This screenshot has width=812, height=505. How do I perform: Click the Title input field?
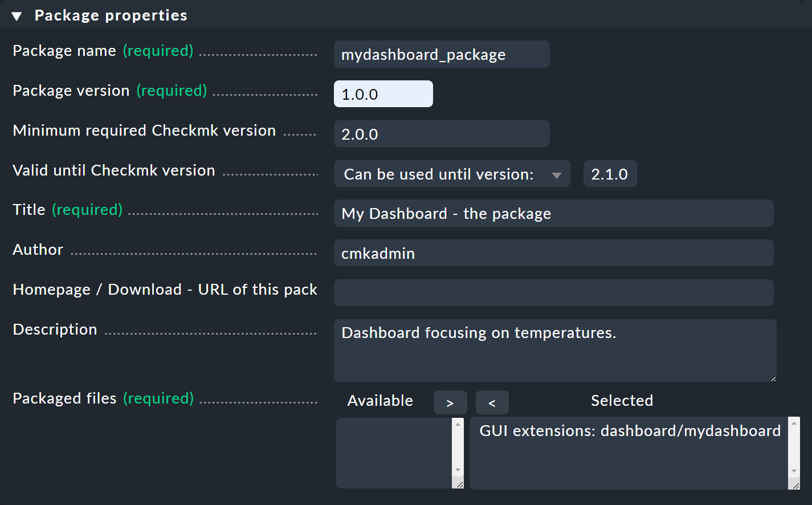pyautogui.click(x=554, y=213)
